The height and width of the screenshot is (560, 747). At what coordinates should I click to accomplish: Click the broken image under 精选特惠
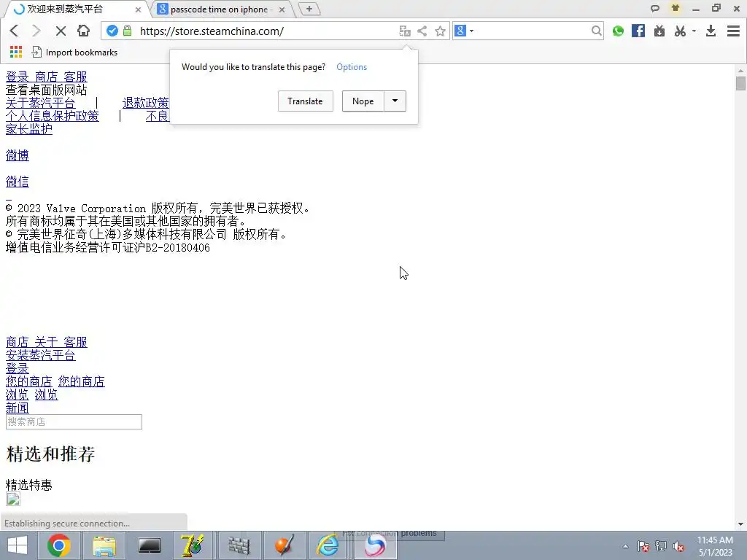[x=13, y=499]
